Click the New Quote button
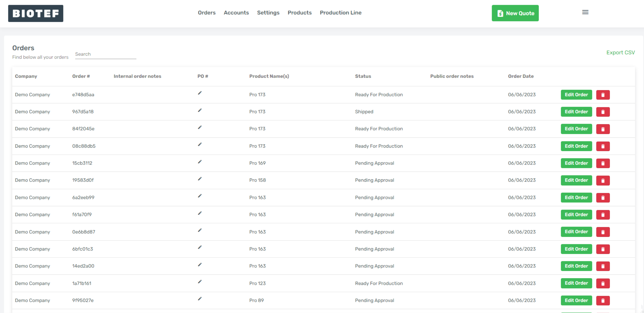The width and height of the screenshot is (644, 313). pyautogui.click(x=515, y=13)
